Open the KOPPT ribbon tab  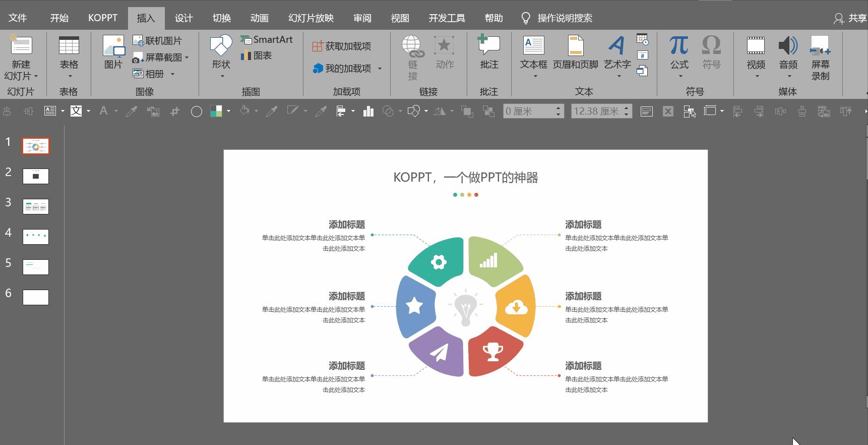tap(103, 18)
